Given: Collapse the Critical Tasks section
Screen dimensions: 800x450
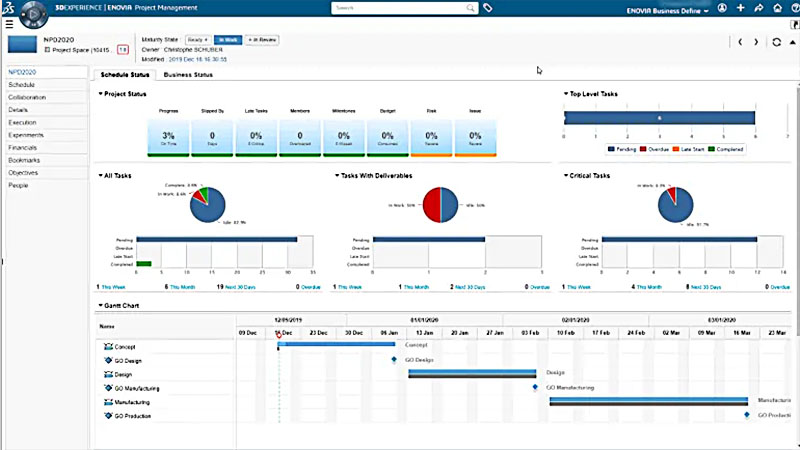Looking at the screenshot, I should pyautogui.click(x=566, y=176).
